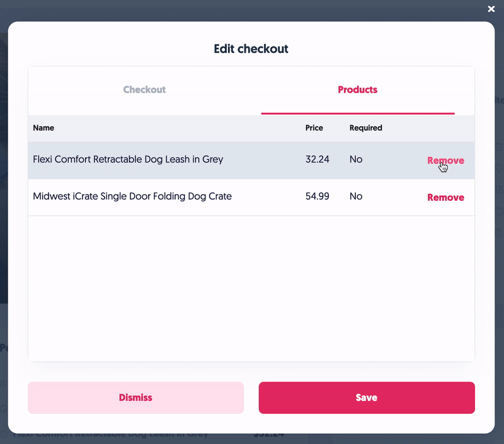Screen dimensions: 504x444
Task: Select the Midwest iCrate Single Door Crate name
Action: (x=132, y=196)
